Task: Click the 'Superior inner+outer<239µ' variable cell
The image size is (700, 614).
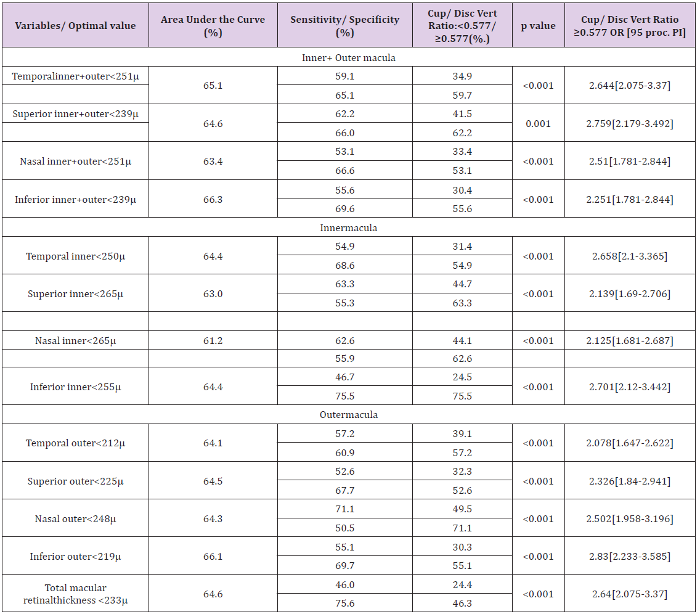Action: click(75, 113)
